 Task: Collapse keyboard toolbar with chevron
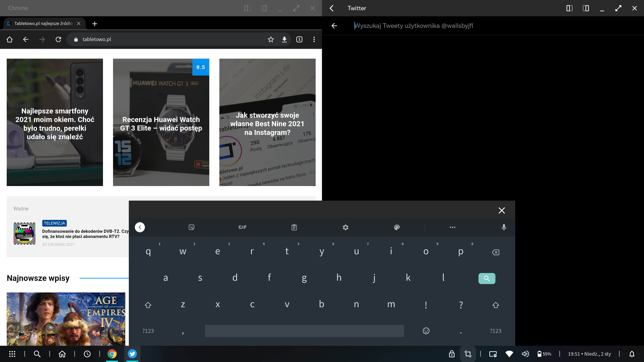[x=140, y=227]
